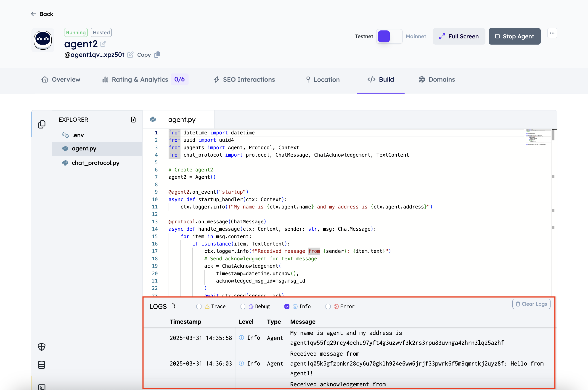Viewport: 588px width, 390px height.
Task: Enable the Debug log filter checkbox
Action: pyautogui.click(x=243, y=306)
